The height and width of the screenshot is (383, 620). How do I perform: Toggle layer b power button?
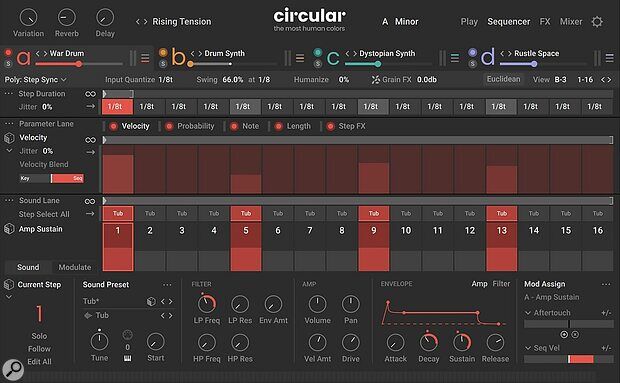(x=163, y=53)
